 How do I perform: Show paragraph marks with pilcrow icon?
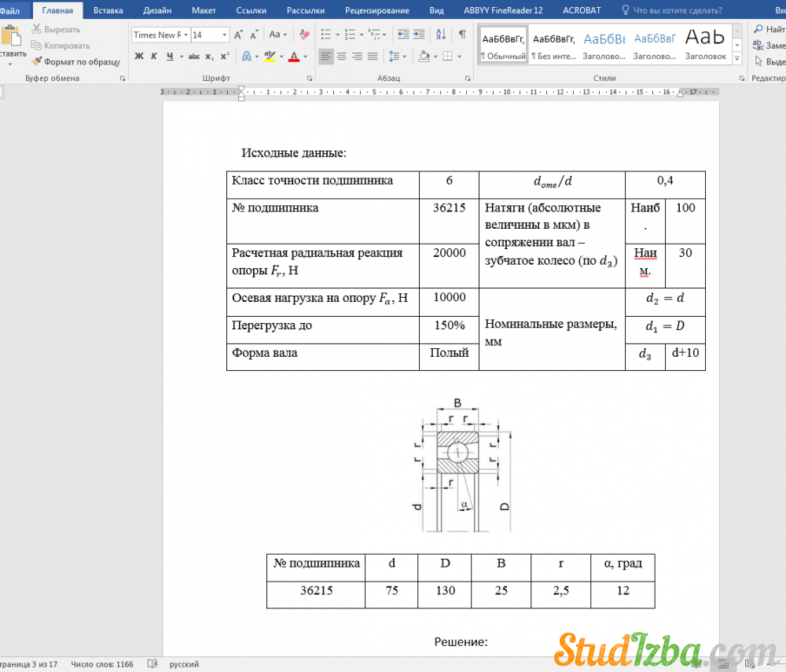coord(462,35)
